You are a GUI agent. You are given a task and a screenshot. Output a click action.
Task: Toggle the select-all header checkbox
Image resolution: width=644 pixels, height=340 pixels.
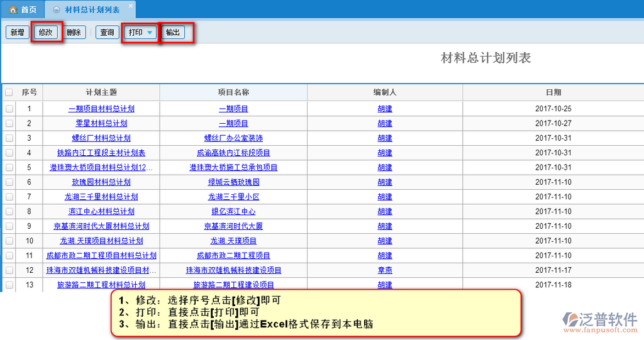tap(9, 92)
